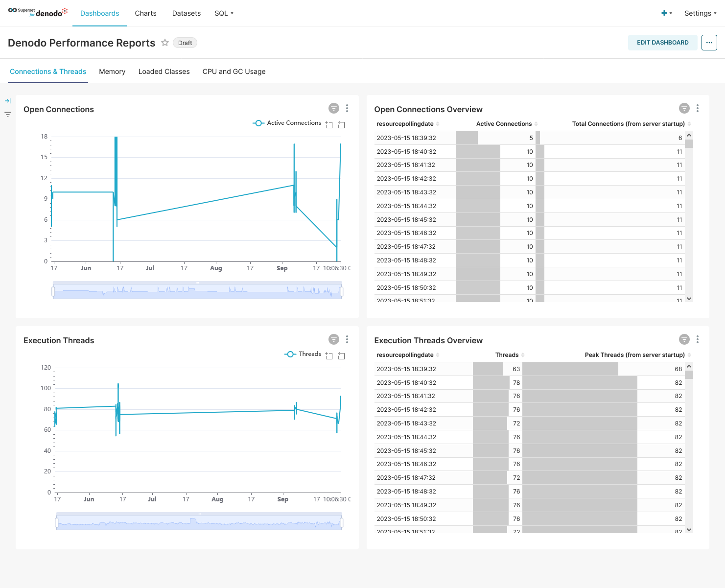Show applied filters on Open Connections chart

pos(334,108)
